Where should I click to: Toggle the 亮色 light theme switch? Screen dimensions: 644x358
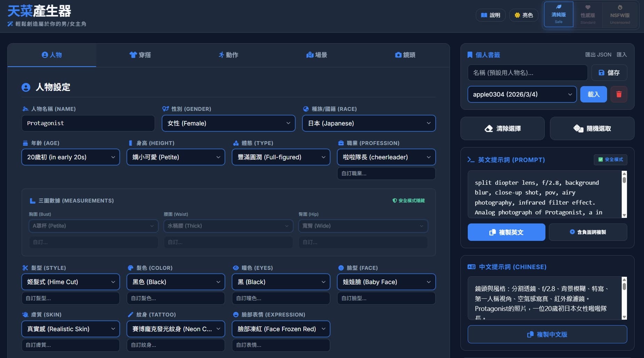[x=524, y=15]
